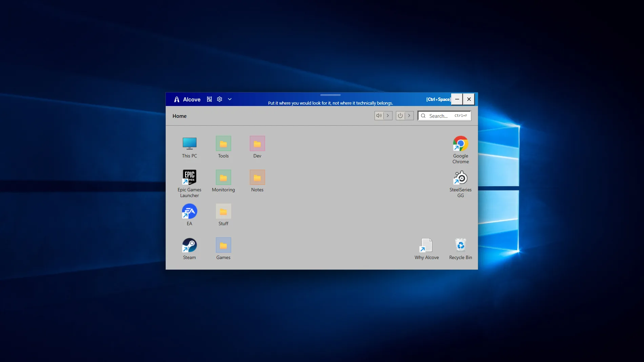
Task: Click the Alcove logo icon in title bar
Action: (x=177, y=99)
